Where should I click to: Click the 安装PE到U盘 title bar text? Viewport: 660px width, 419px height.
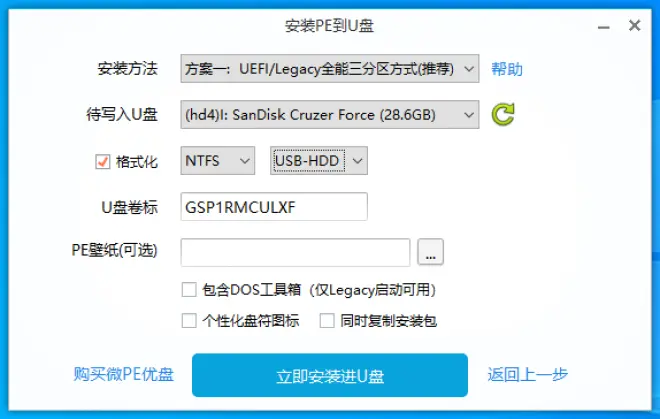[329, 26]
